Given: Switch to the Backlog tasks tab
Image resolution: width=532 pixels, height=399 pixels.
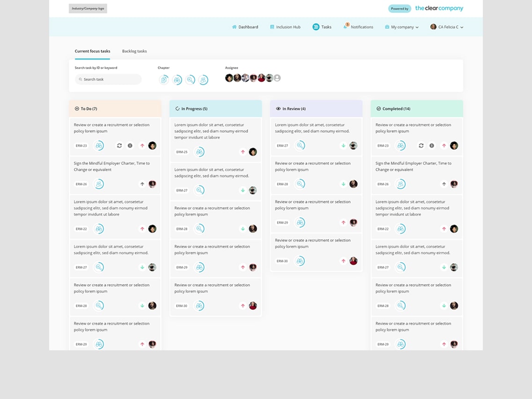Looking at the screenshot, I should coord(134,51).
